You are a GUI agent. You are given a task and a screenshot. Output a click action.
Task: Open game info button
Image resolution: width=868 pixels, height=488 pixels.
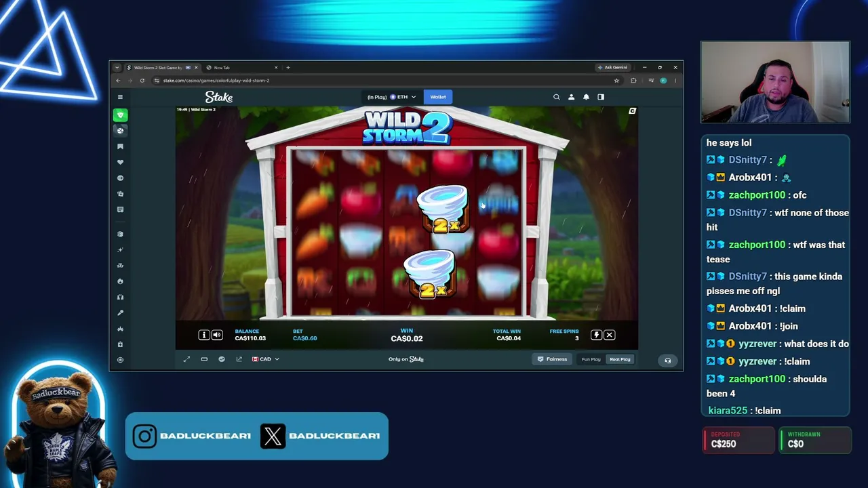[x=203, y=335]
